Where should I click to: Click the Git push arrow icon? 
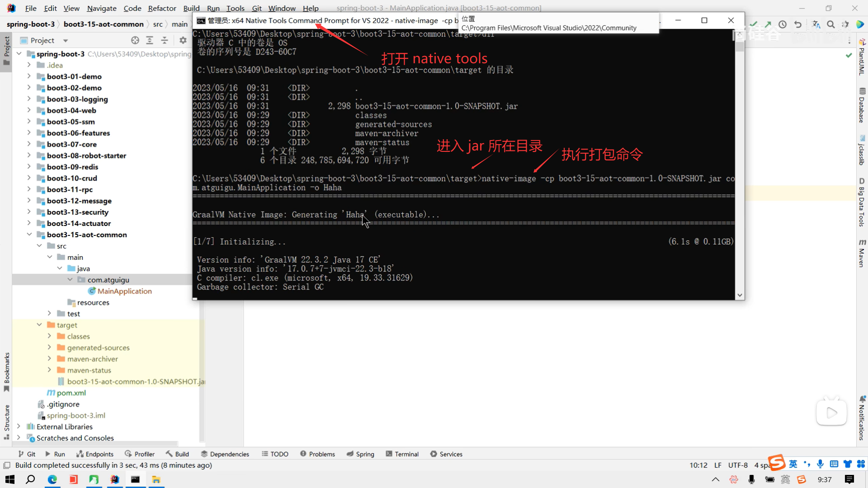tap(768, 24)
